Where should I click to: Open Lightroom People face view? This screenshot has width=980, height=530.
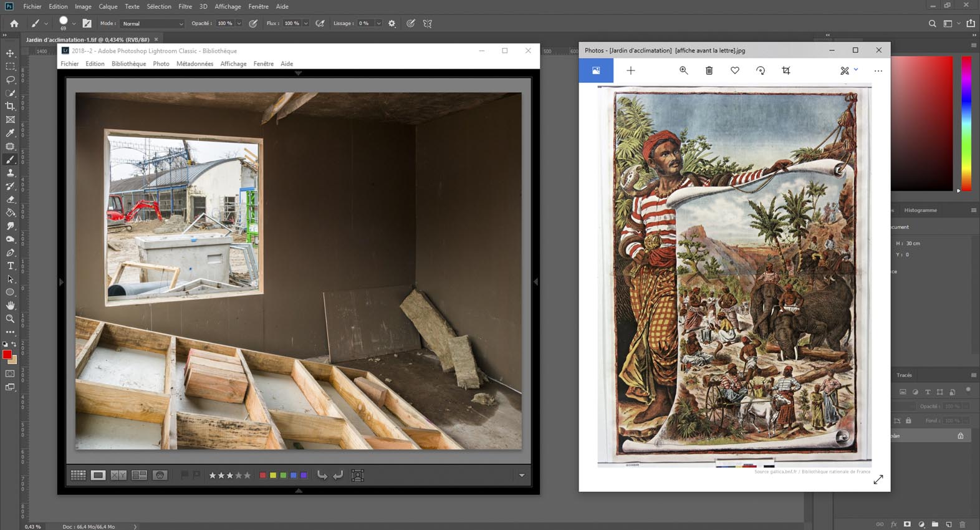[160, 475]
